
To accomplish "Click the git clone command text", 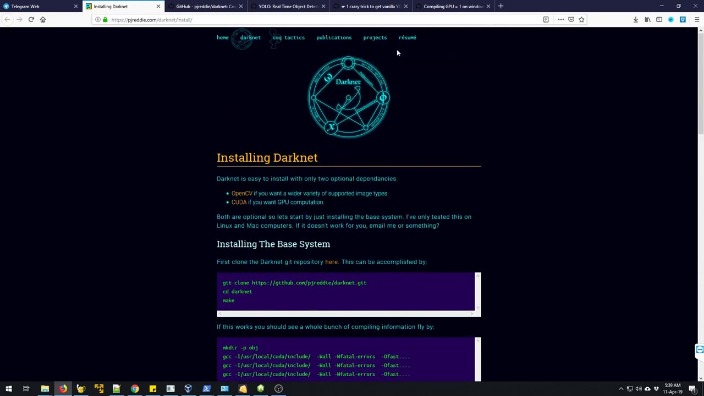I will pos(295,283).
